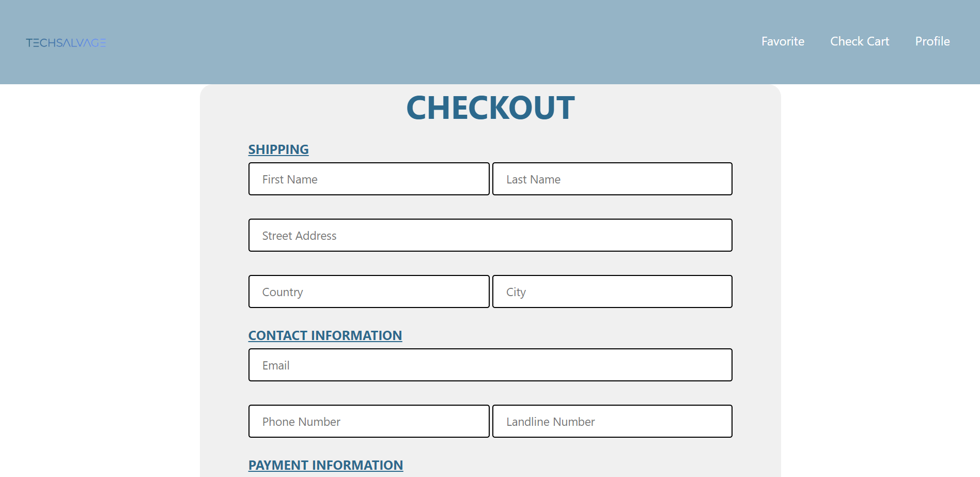This screenshot has width=980, height=477.
Task: Click the TechSalvage logo
Action: pyautogui.click(x=66, y=42)
